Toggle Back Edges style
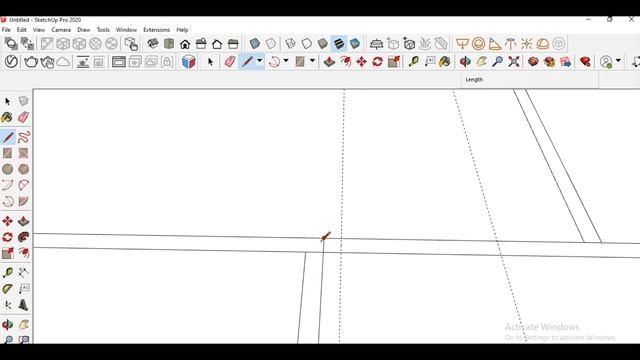The width and height of the screenshot is (640, 360). click(x=271, y=44)
